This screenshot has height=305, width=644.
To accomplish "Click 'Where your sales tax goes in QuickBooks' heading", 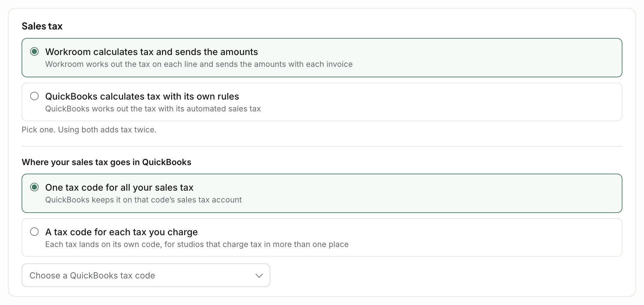I will click(x=106, y=162).
